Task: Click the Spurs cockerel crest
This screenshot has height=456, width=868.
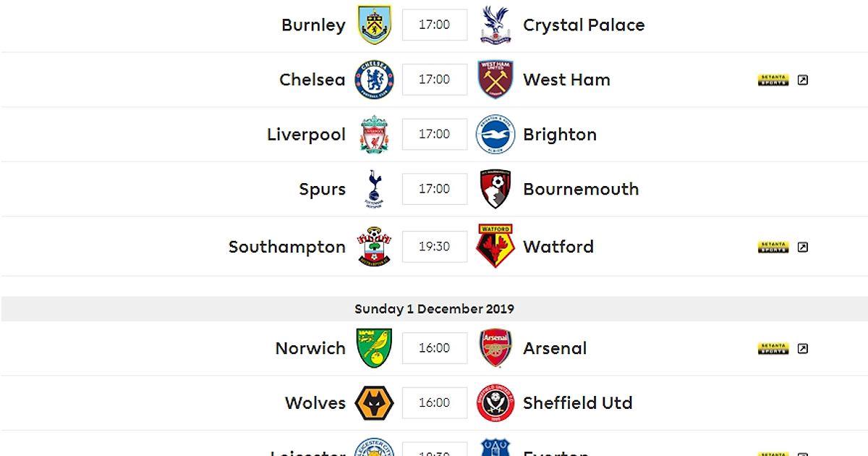Action: click(374, 189)
